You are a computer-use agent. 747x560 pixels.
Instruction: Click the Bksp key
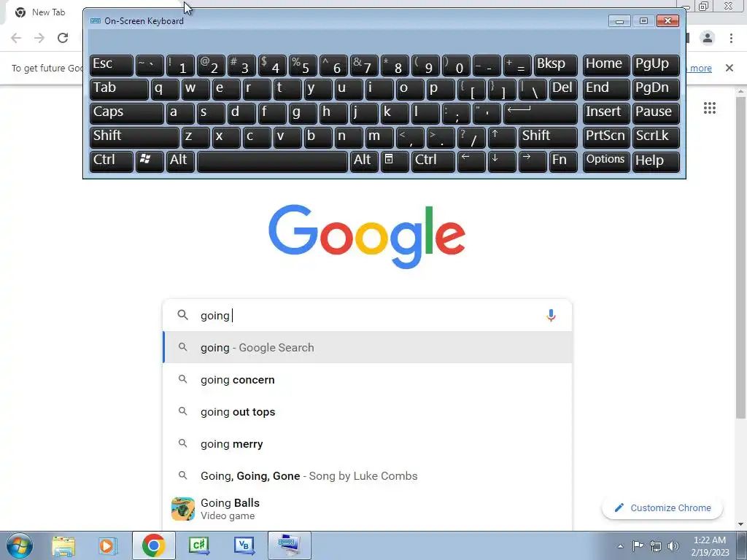tap(555, 65)
